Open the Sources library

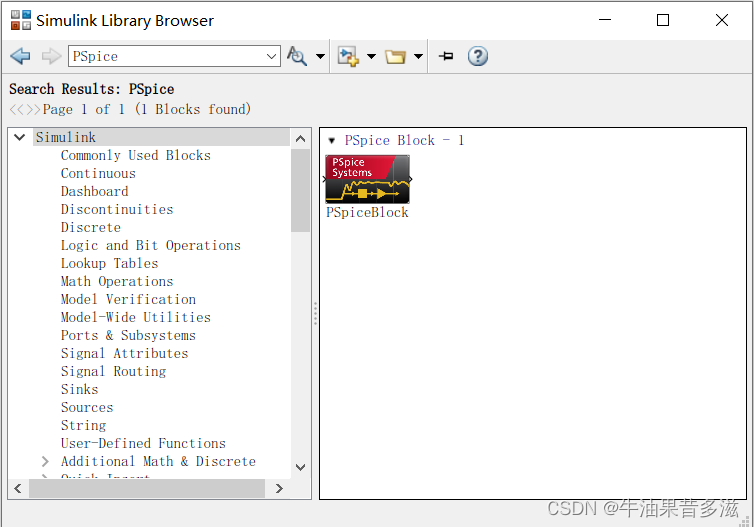pos(87,407)
